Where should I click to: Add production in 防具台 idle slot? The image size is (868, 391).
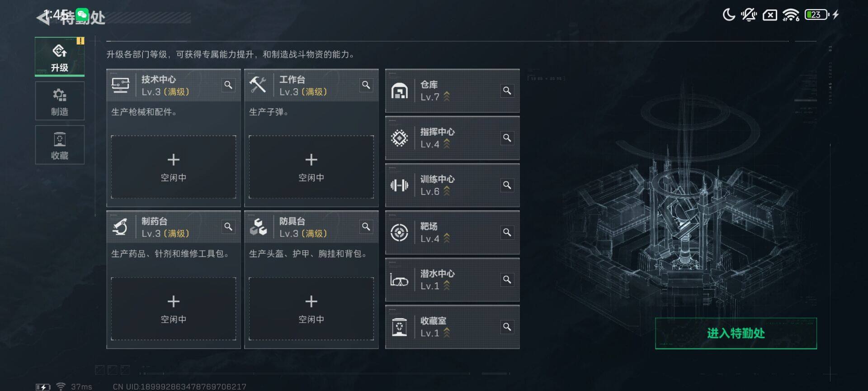click(311, 309)
